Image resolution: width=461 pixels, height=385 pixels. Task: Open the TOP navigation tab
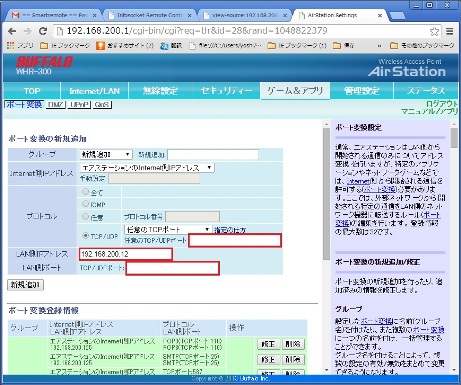click(x=32, y=91)
